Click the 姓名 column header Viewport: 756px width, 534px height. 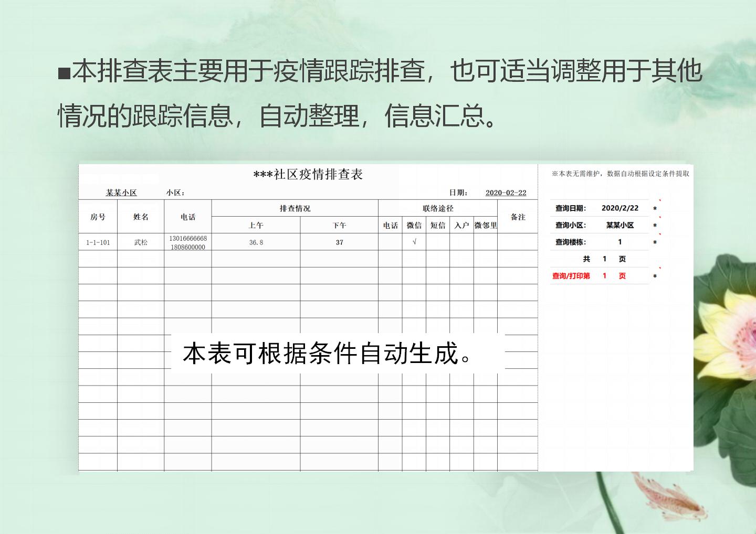(141, 217)
